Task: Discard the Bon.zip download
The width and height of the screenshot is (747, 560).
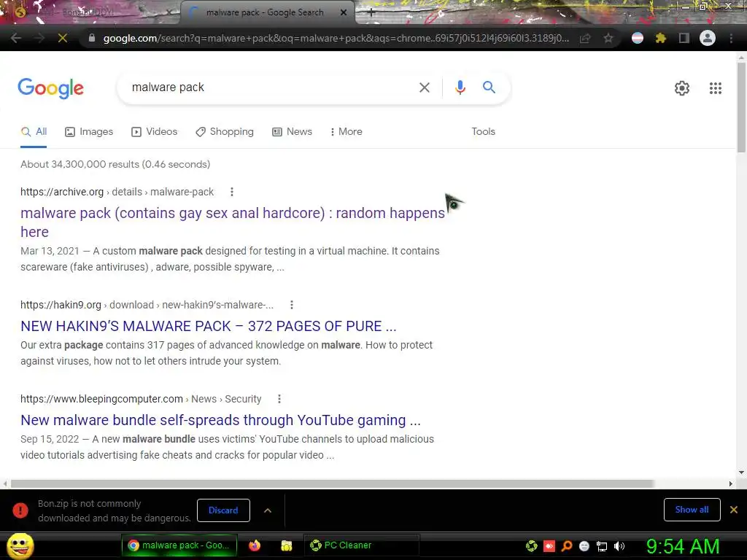Action: 223,510
